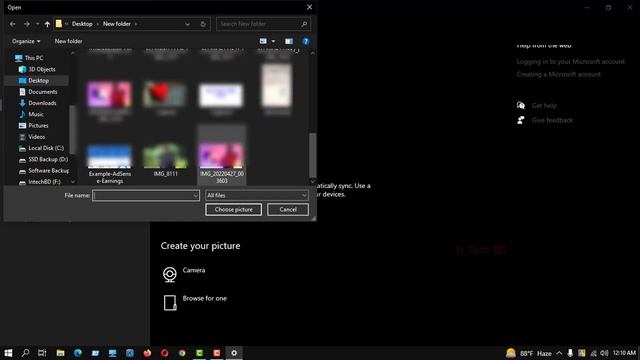Screen dimensions: 640x360
Task: Open Get help link in Settings
Action: 537,106
